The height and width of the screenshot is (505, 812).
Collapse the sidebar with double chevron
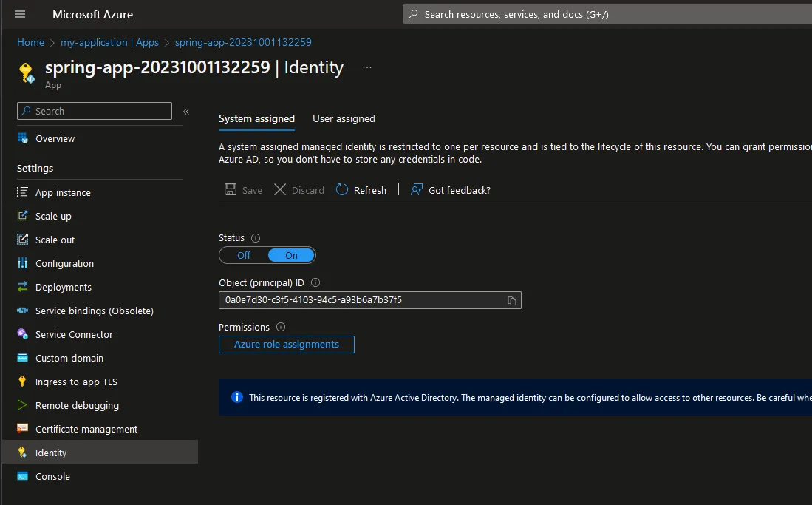click(x=186, y=112)
